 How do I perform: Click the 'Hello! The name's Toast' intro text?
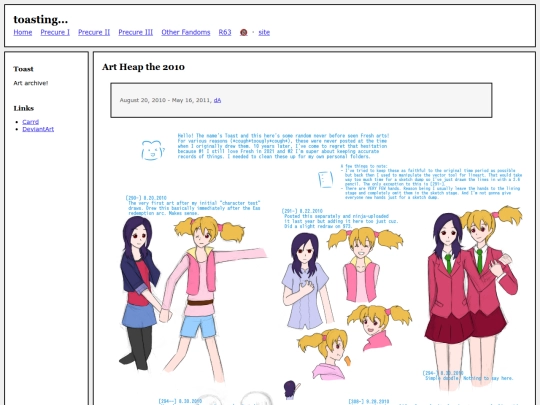[283, 146]
